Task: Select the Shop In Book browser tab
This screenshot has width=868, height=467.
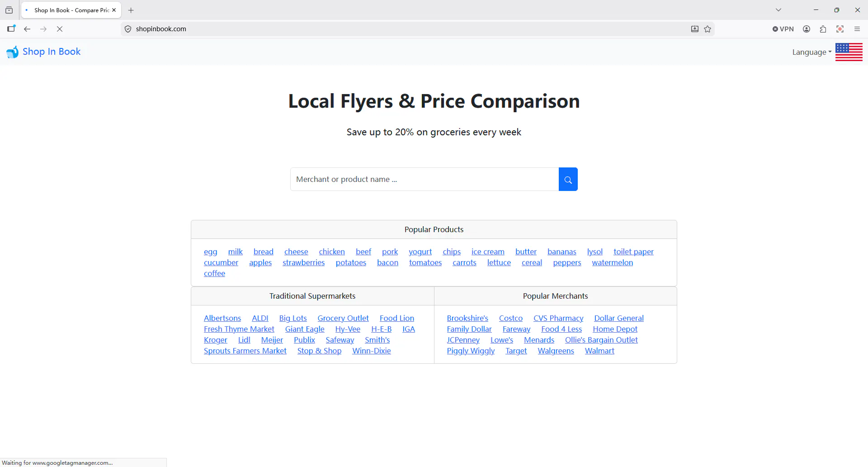Action: pos(71,10)
